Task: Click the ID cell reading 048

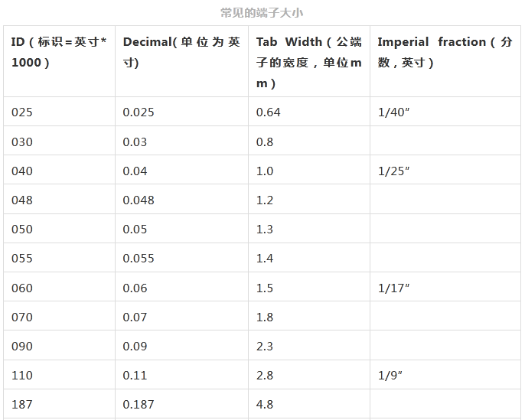Action: [x=22, y=200]
